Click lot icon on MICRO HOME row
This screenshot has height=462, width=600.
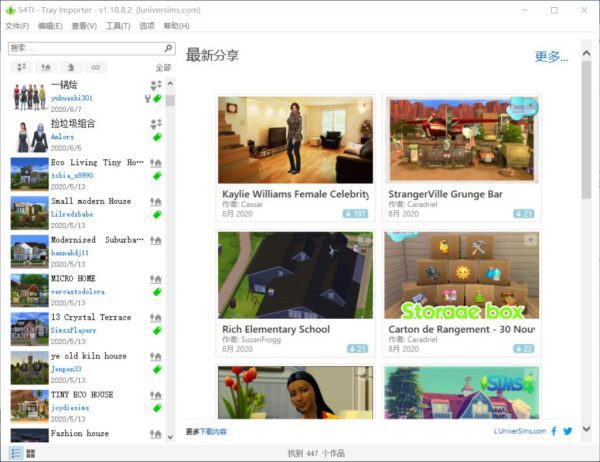156,279
